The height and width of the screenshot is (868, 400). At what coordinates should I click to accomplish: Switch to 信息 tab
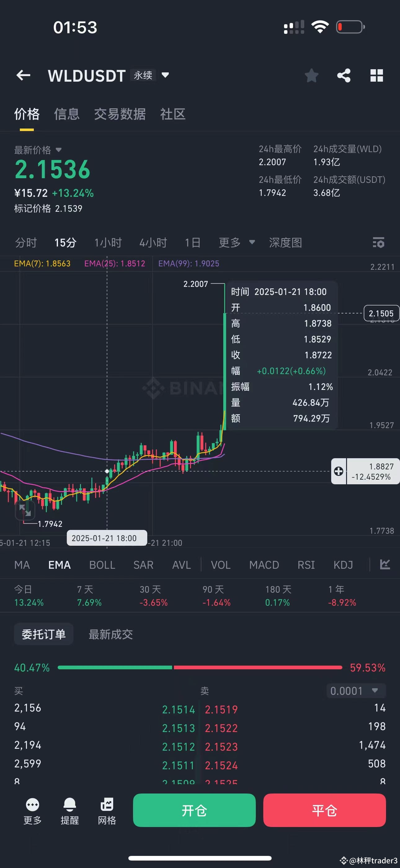point(67,114)
